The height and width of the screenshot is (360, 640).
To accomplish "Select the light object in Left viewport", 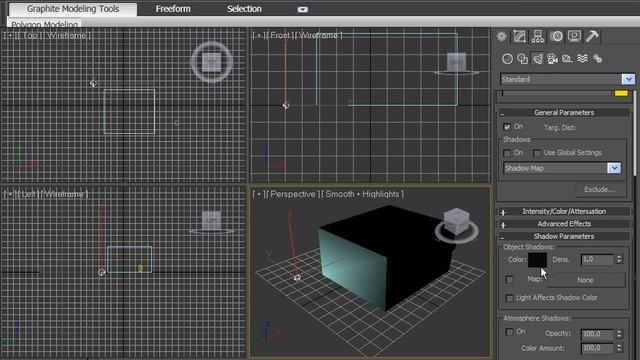I will [x=101, y=272].
